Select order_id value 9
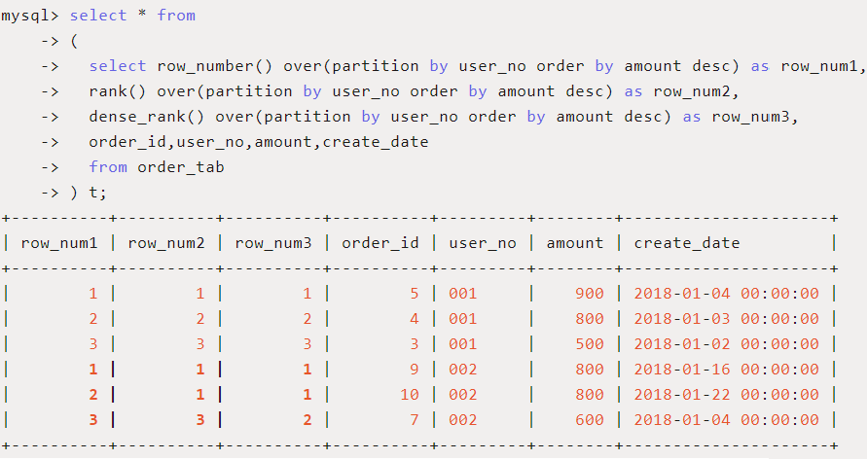The image size is (868, 460). point(415,370)
